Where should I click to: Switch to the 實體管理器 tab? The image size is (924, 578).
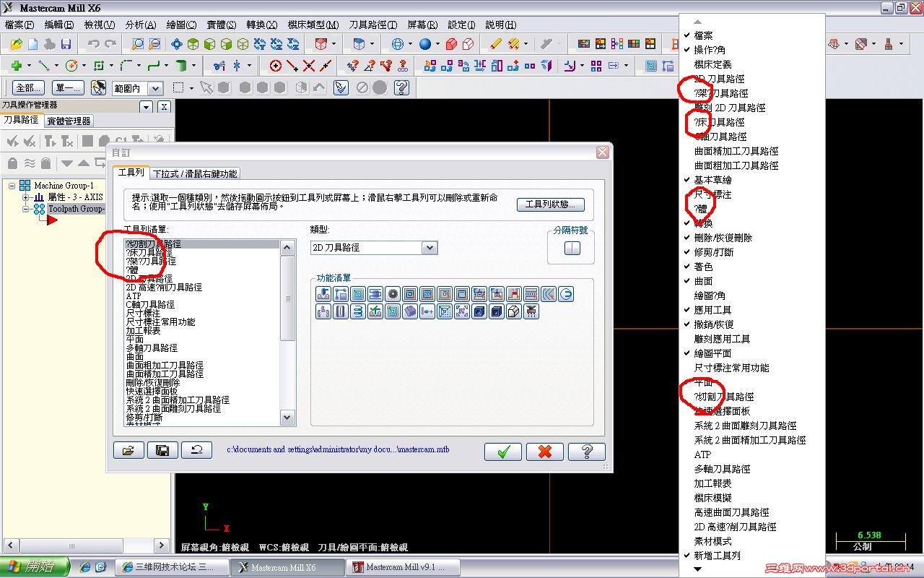tap(69, 121)
